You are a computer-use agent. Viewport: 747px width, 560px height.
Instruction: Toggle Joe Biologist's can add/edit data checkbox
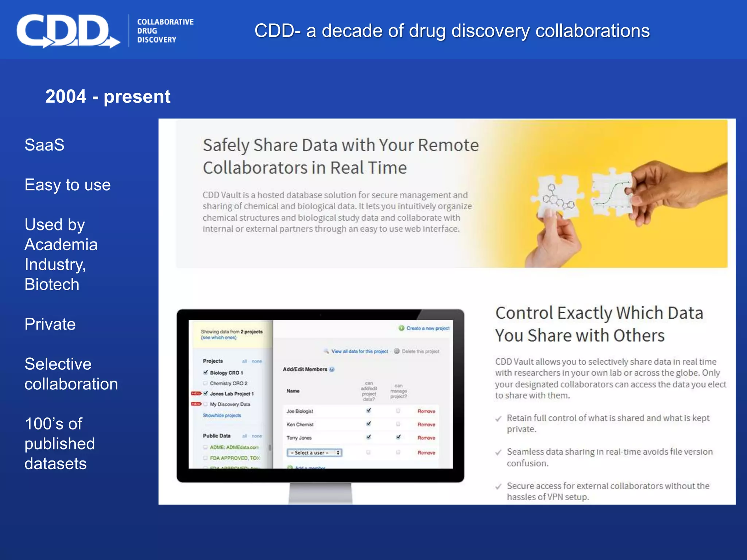point(368,411)
